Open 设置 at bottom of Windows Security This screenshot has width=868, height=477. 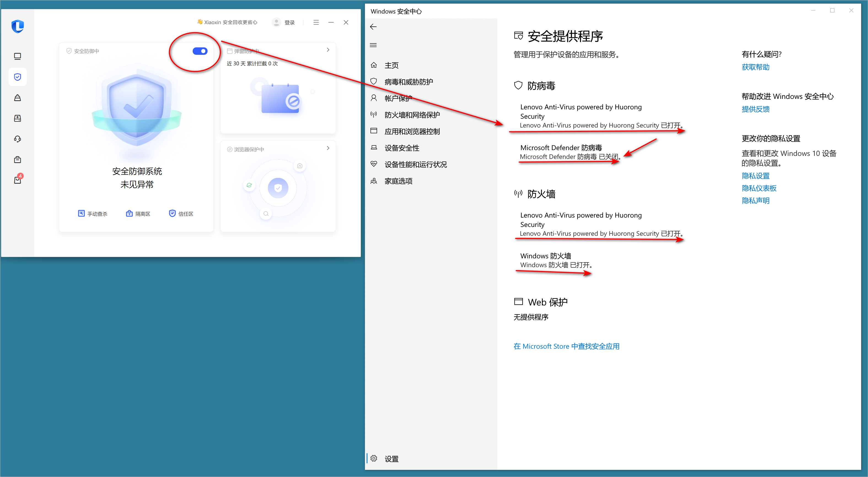[391, 459]
